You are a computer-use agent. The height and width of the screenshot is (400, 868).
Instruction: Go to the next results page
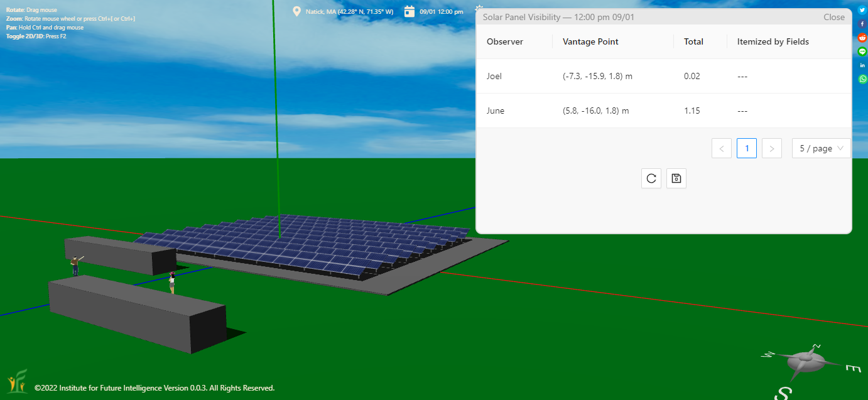click(771, 148)
